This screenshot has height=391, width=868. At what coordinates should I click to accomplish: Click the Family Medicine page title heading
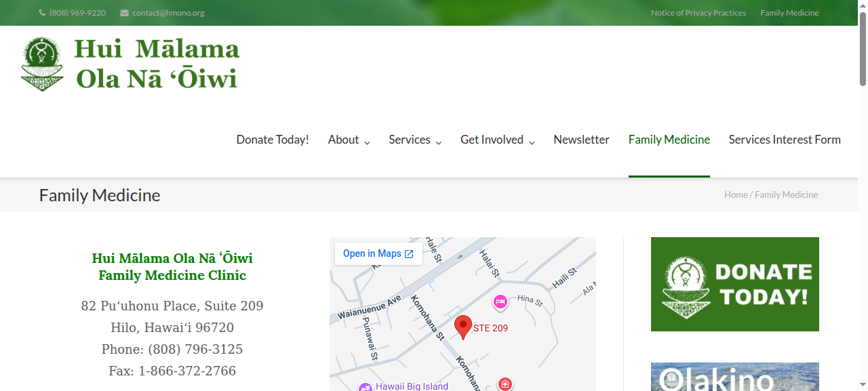pyautogui.click(x=100, y=195)
